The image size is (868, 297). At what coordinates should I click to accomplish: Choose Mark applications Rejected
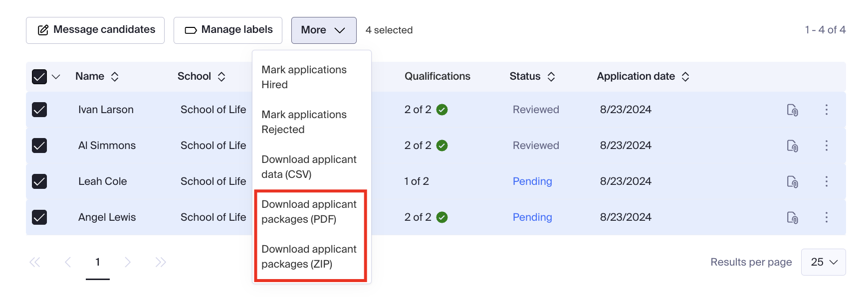pos(311,122)
